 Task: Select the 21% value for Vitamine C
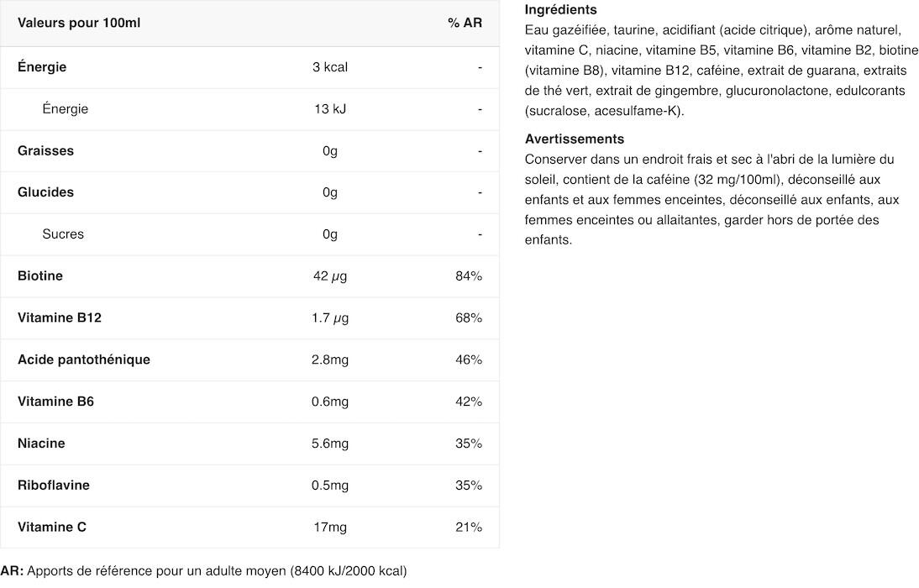coord(469,527)
